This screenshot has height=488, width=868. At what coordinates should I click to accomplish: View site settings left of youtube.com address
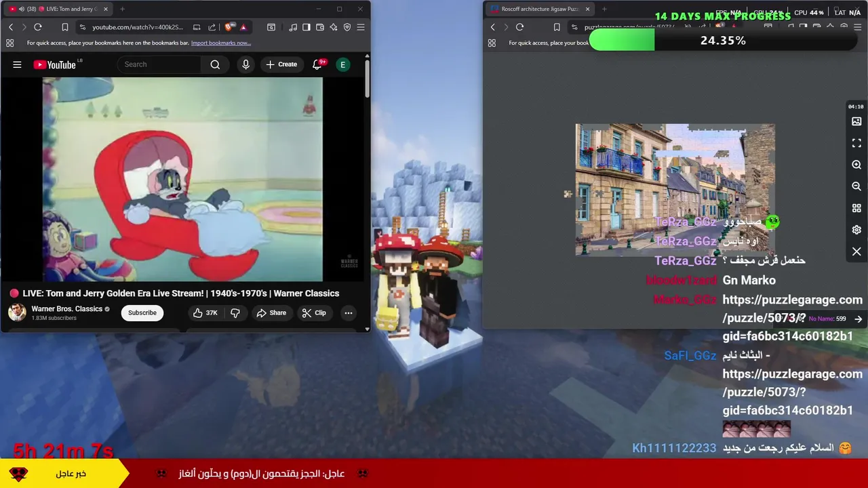[x=83, y=27]
